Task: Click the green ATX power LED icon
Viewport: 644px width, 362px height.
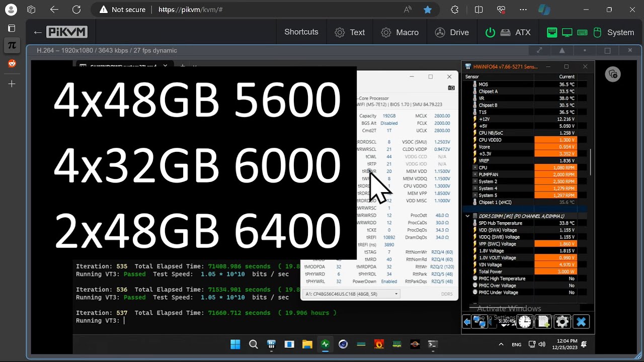Action: (x=490, y=33)
